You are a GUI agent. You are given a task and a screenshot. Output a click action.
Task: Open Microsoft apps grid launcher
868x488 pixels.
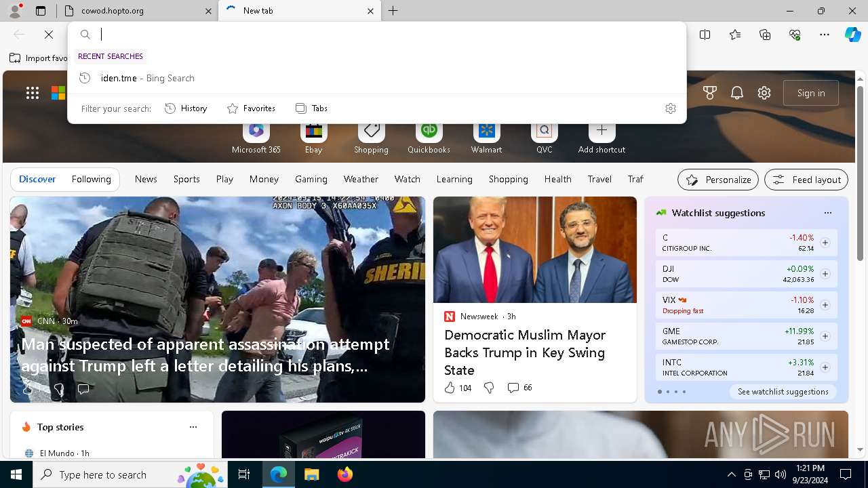pos(33,93)
